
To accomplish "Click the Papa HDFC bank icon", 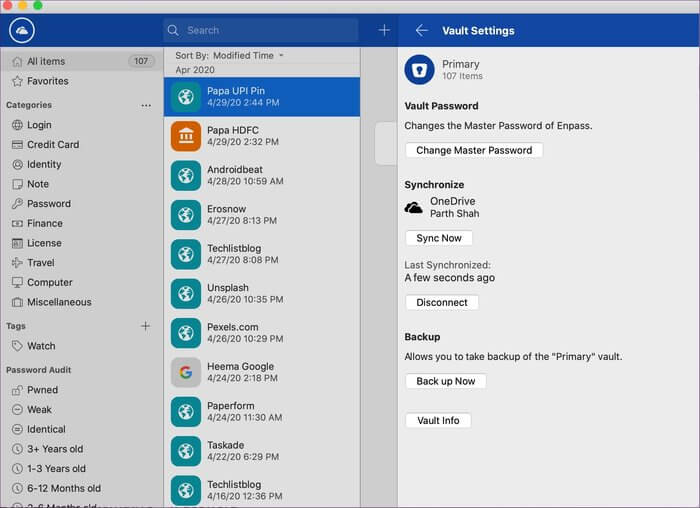I will pos(186,136).
